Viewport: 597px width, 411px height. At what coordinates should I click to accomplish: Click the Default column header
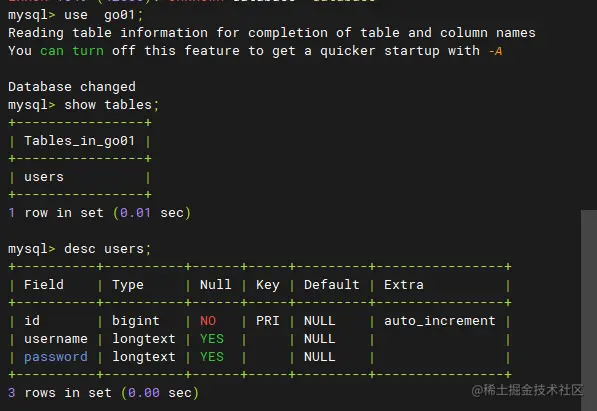pos(332,285)
